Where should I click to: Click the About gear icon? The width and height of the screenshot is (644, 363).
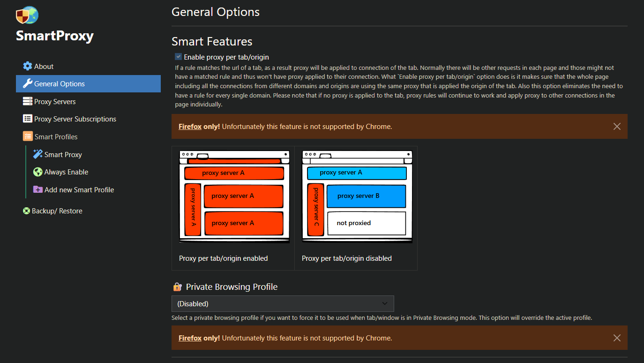[x=28, y=66]
